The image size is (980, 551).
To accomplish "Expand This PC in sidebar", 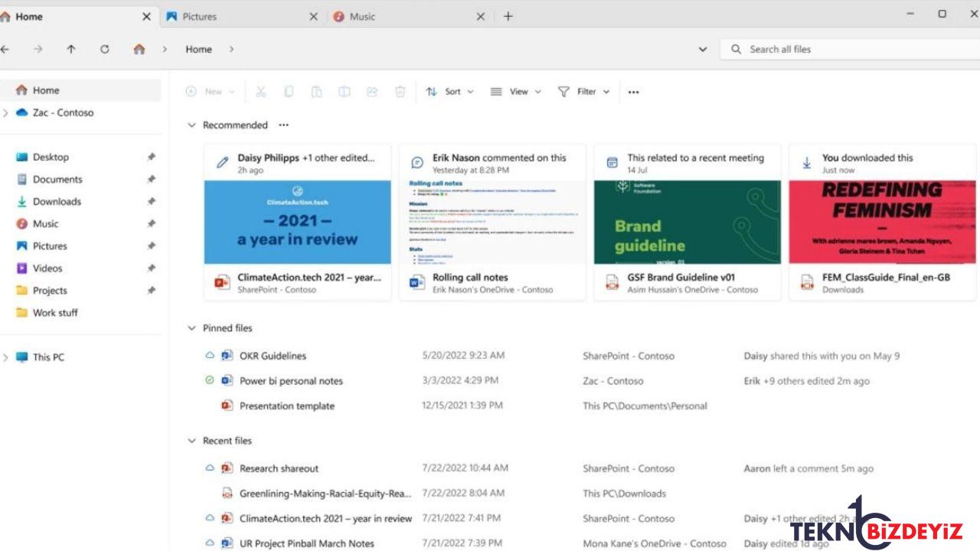I will pos(5,357).
